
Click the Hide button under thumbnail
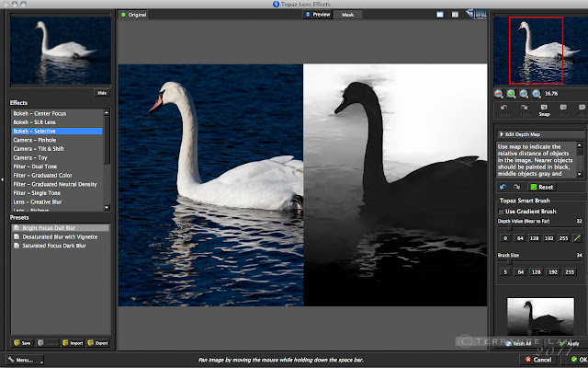coord(102,93)
